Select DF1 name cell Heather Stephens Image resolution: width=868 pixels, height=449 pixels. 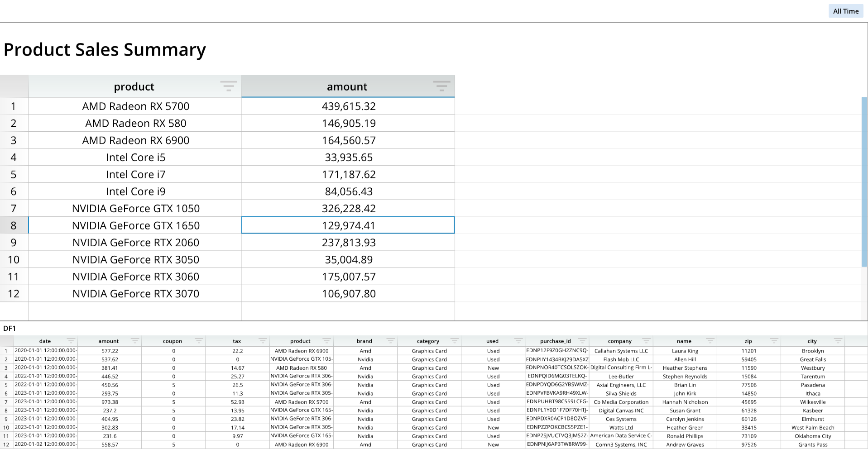click(685, 368)
